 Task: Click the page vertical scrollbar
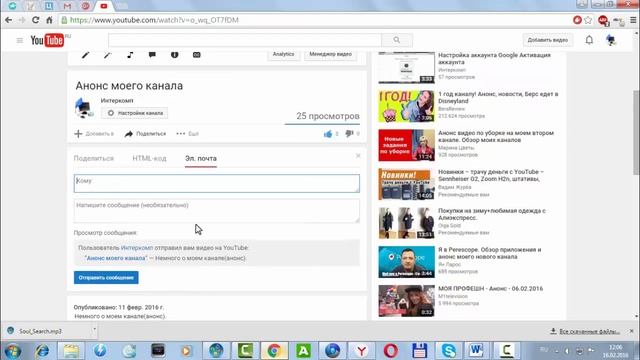[636, 133]
